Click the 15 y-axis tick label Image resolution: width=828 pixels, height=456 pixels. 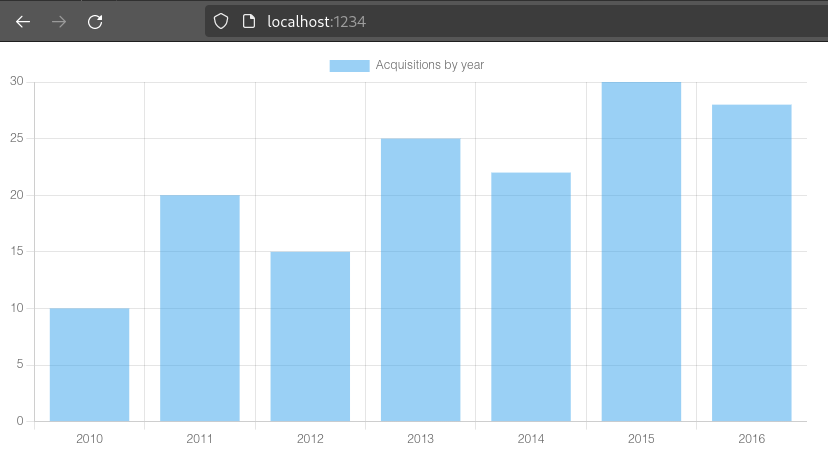17,252
